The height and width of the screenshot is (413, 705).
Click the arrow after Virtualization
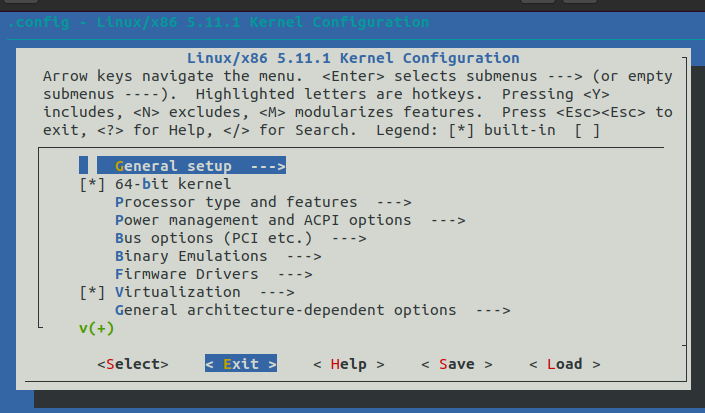coord(277,293)
